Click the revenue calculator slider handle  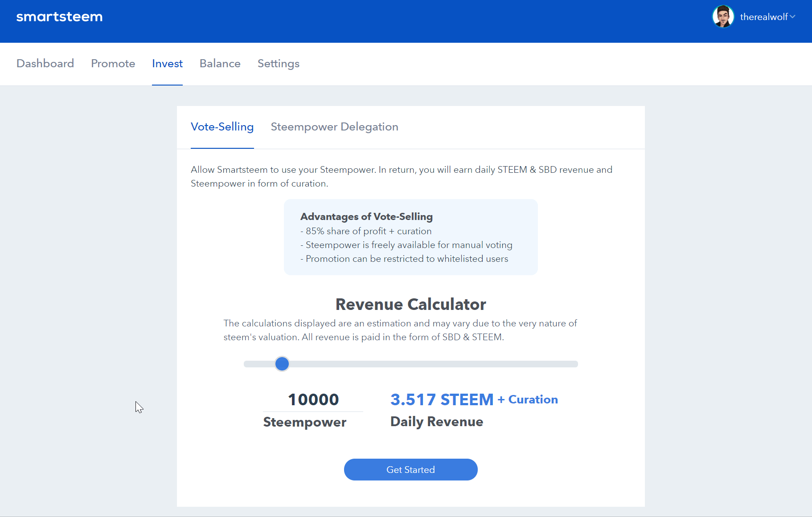point(282,364)
